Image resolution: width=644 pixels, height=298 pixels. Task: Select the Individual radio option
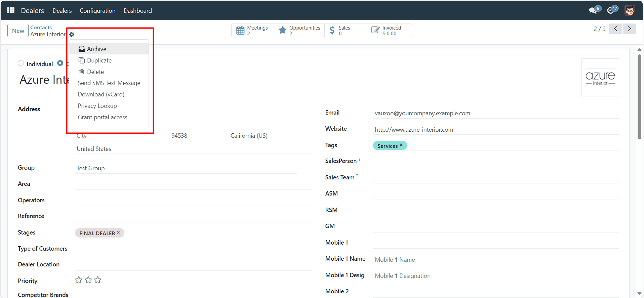pos(21,63)
